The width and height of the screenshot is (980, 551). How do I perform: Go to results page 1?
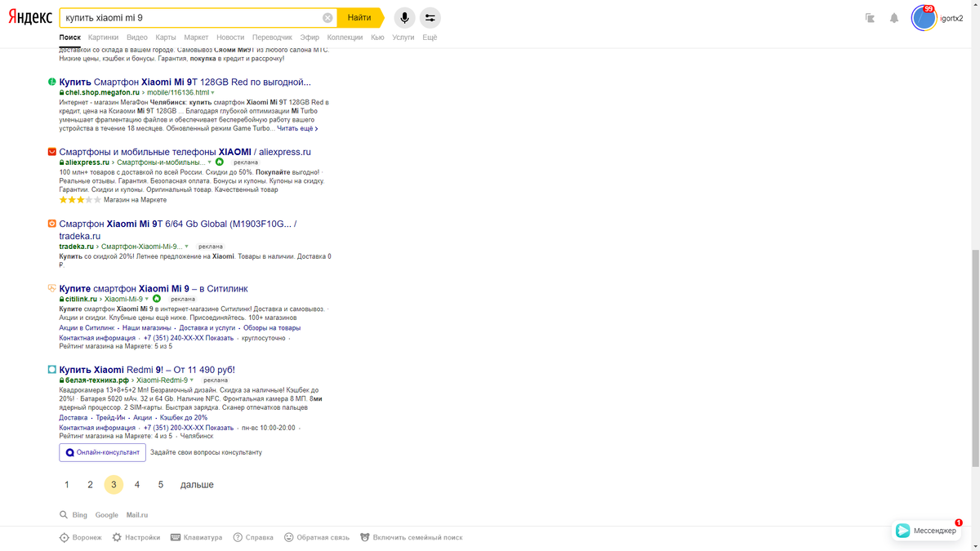67,485
